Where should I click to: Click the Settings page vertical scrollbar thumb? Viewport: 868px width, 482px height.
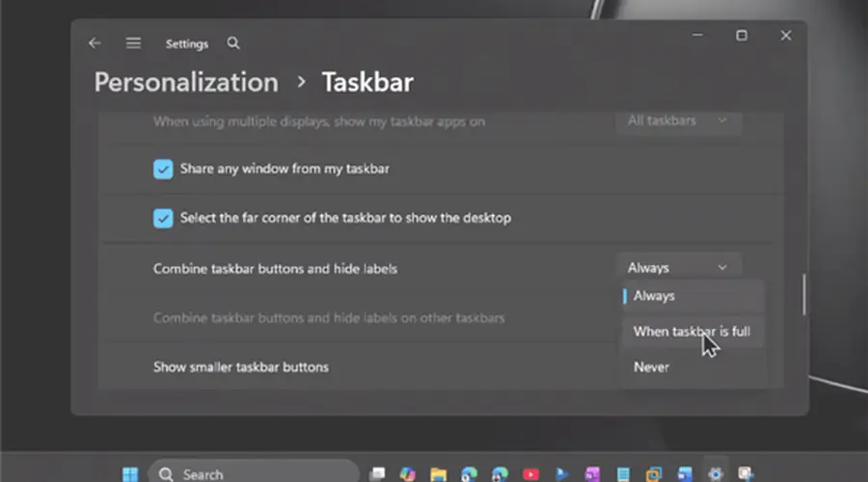click(x=803, y=294)
